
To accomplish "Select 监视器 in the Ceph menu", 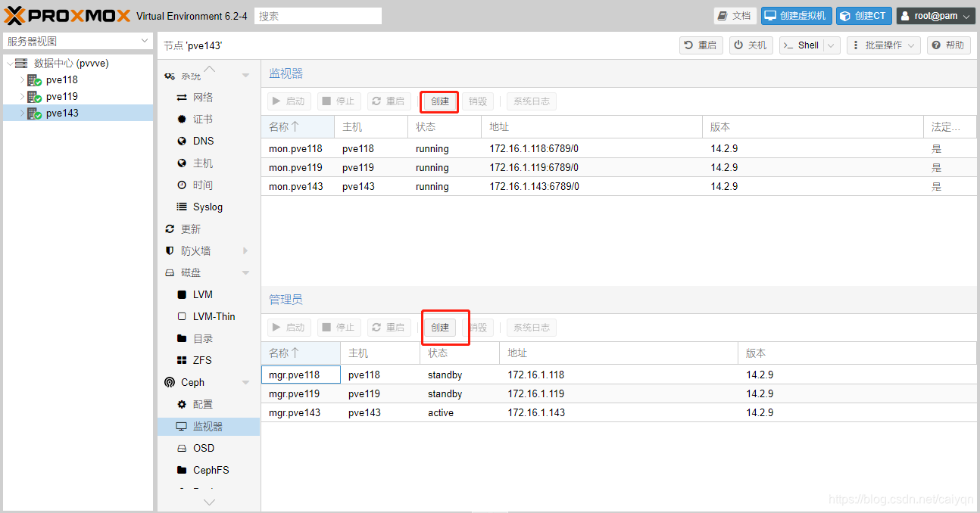I will click(x=208, y=427).
